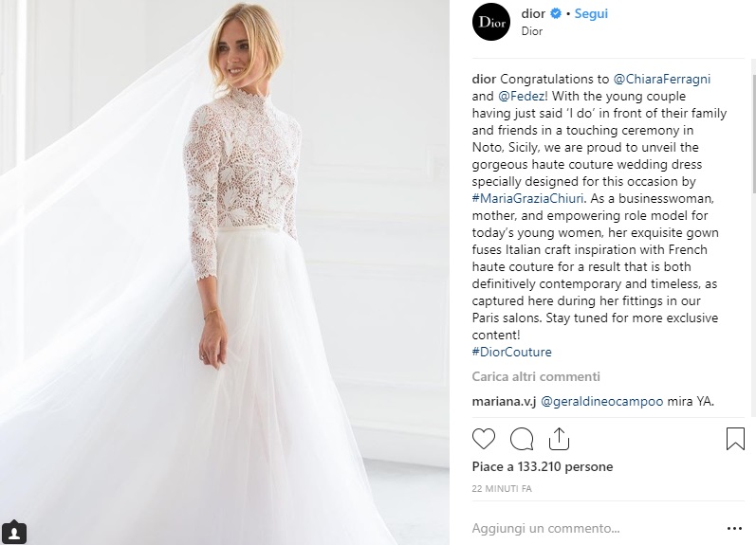Open mariana.v.j commenter profile

tap(504, 401)
